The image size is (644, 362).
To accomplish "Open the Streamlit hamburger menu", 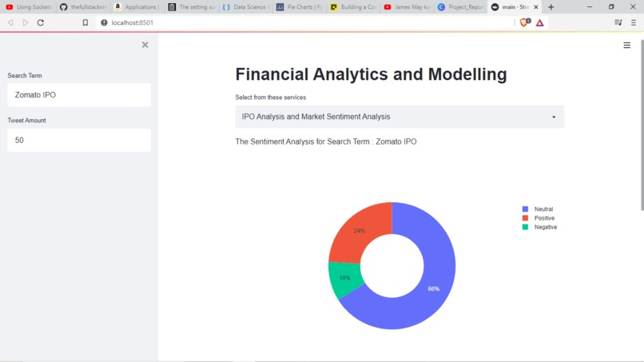I will pyautogui.click(x=626, y=46).
